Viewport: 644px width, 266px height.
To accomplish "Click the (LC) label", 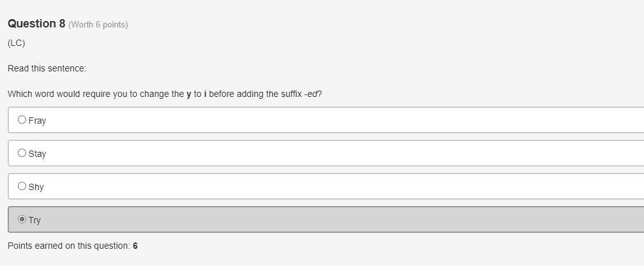I will click(x=17, y=43).
